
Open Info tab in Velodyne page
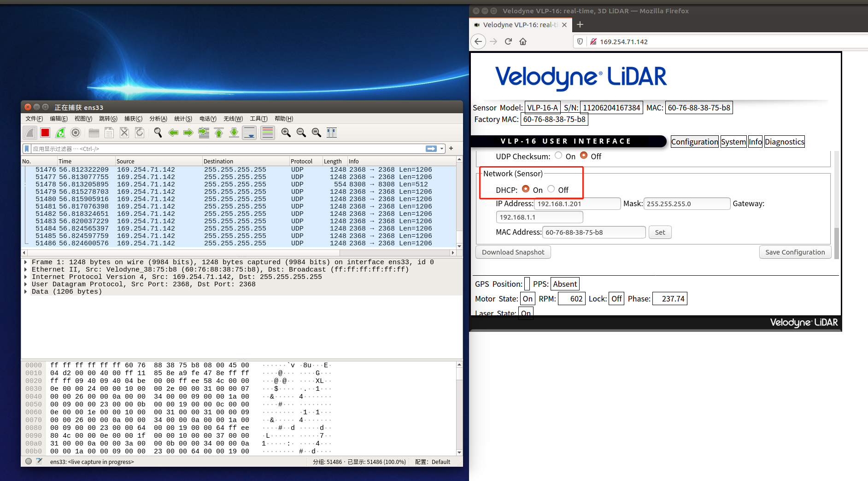(755, 142)
